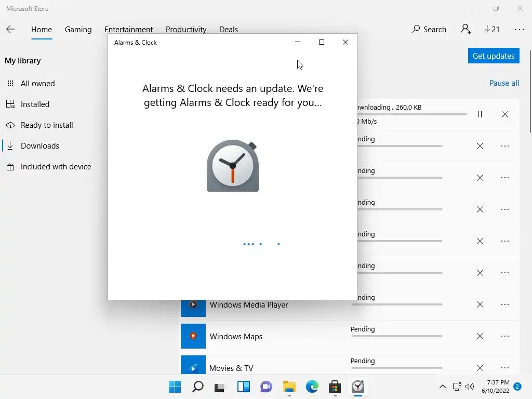
Task: Click Search in Microsoft Store
Action: pyautogui.click(x=429, y=30)
